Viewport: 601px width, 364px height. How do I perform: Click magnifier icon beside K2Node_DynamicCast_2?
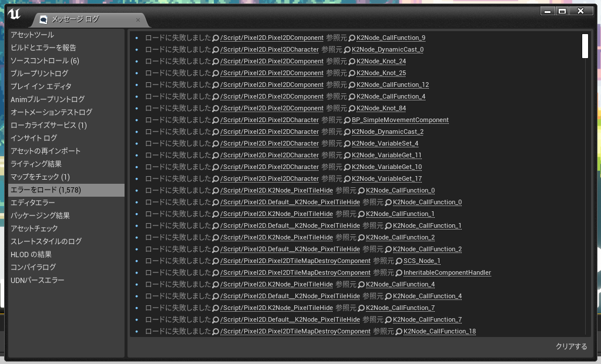[x=347, y=132]
